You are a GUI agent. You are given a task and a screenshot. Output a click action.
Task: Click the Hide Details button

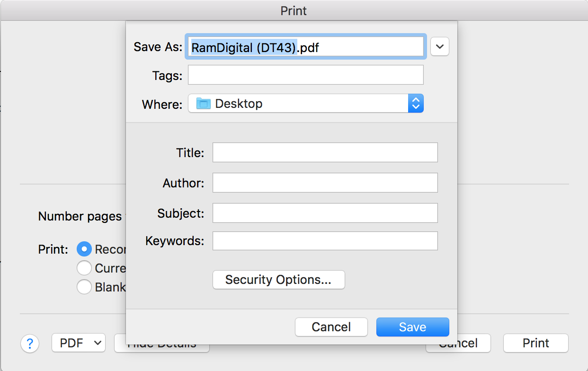coord(162,344)
